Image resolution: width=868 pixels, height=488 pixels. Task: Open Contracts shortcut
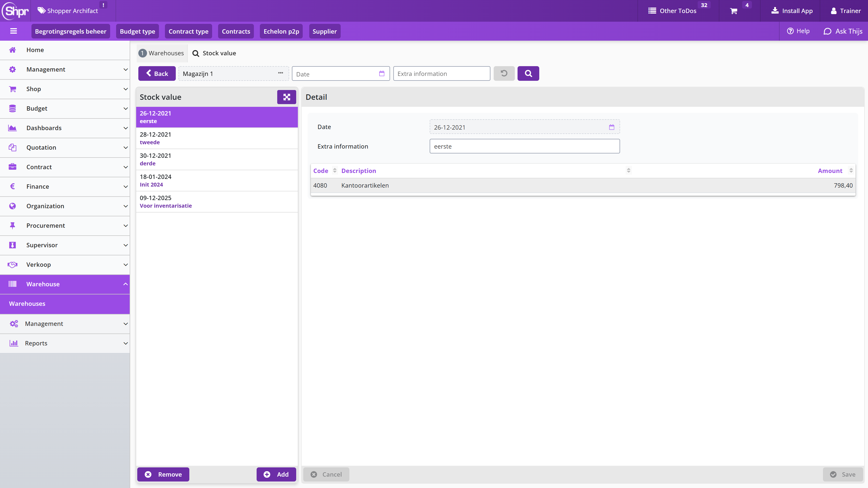[x=236, y=31]
